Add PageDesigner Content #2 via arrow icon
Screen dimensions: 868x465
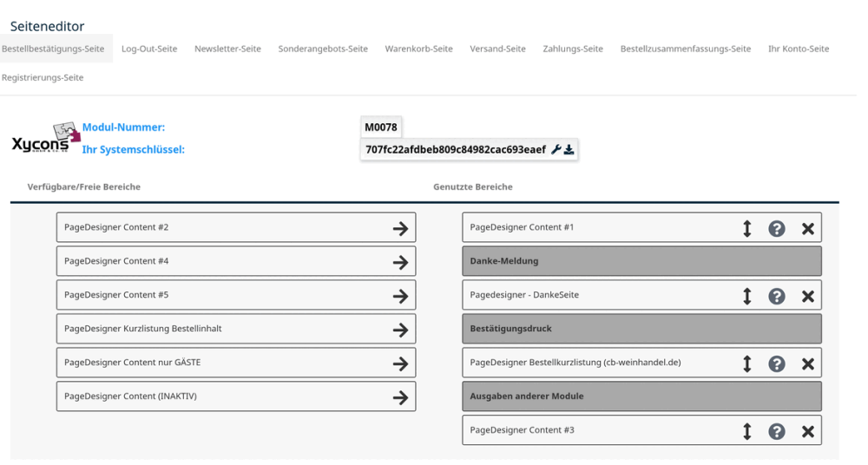[400, 228]
